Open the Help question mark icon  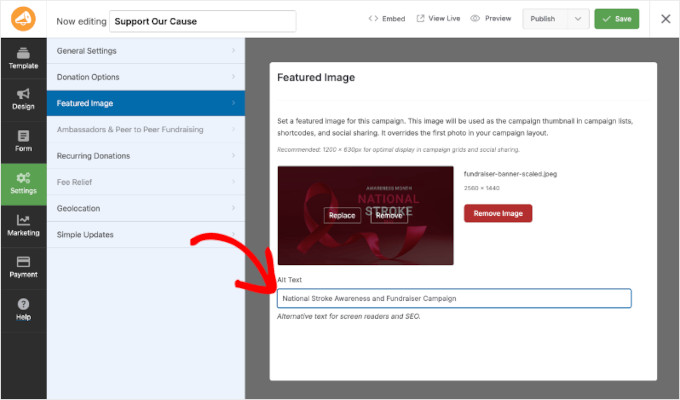23,308
